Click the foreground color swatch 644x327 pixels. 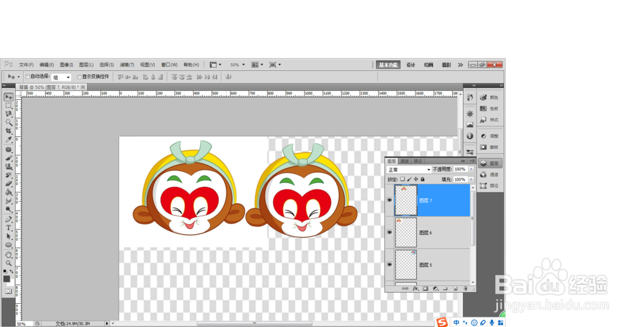6,279
